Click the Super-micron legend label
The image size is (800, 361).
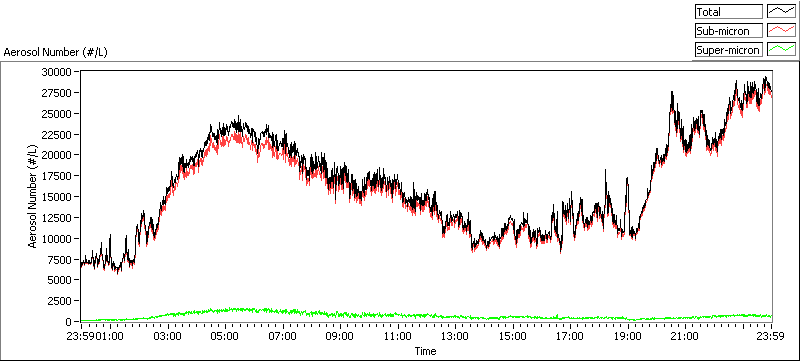point(728,50)
